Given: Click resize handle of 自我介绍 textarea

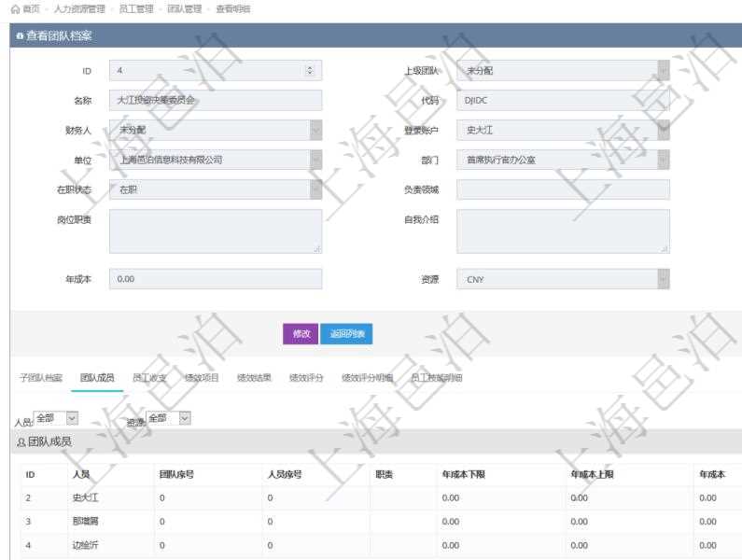Looking at the screenshot, I should pos(665,249).
